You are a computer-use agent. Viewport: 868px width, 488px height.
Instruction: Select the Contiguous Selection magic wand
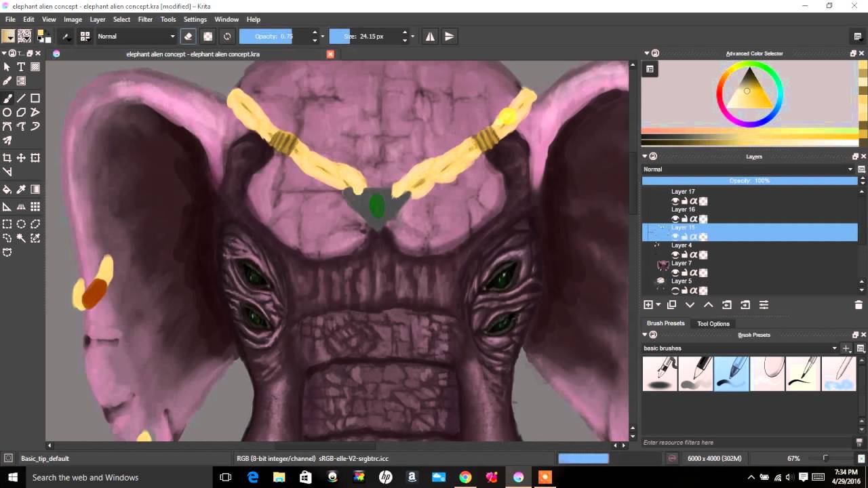21,239
